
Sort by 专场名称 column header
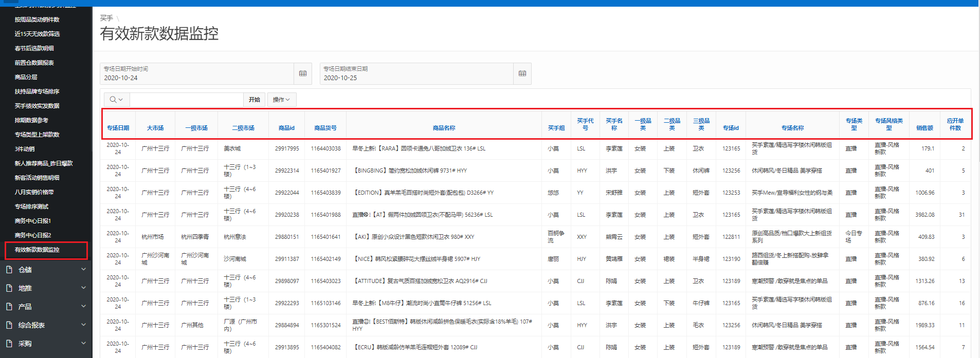coord(792,128)
